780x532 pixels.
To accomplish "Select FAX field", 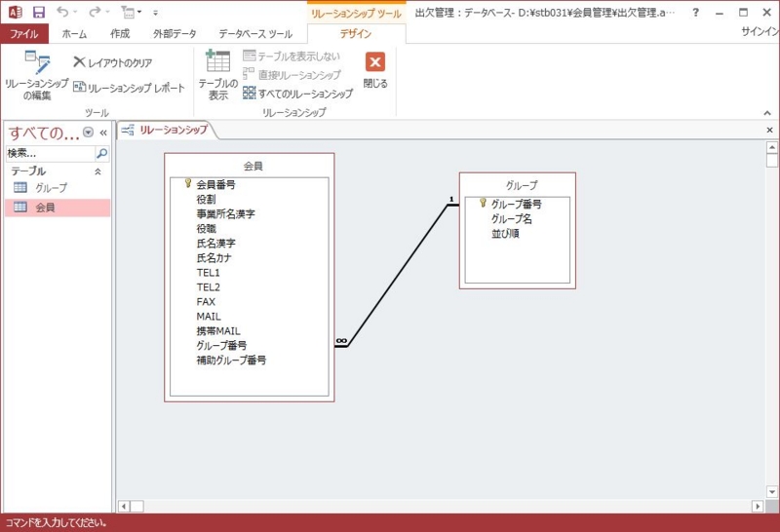I will 206,302.
